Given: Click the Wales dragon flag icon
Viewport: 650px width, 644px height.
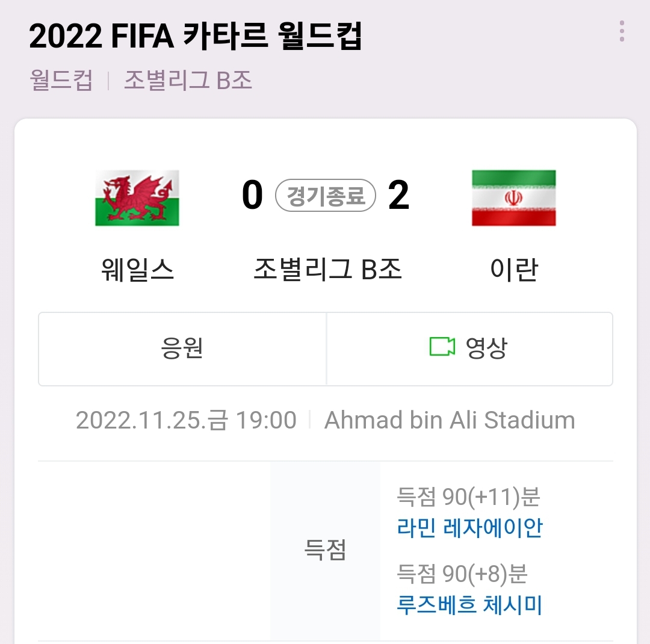Looking at the screenshot, I should [x=137, y=197].
